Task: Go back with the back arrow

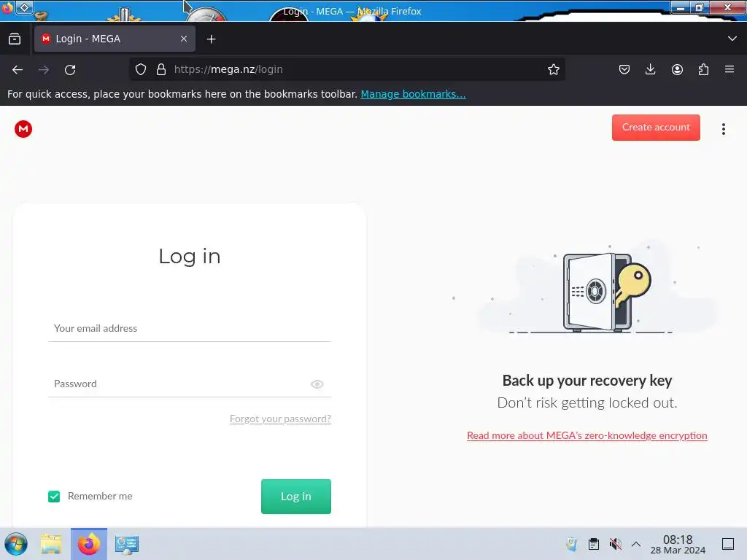Action: pos(18,69)
